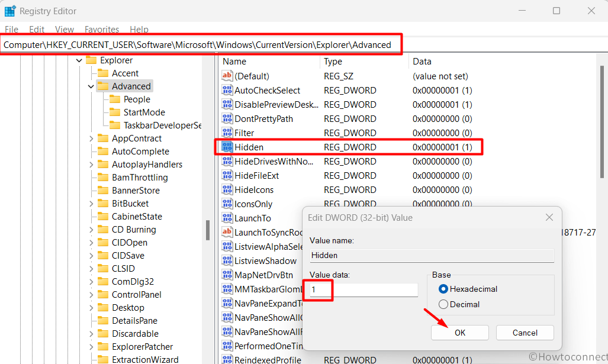Expand the CD Burning key
Image resolution: width=608 pixels, height=364 pixels.
[91, 230]
